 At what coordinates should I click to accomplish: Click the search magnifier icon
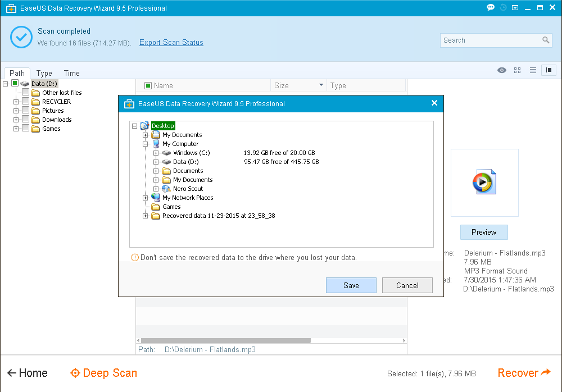546,40
